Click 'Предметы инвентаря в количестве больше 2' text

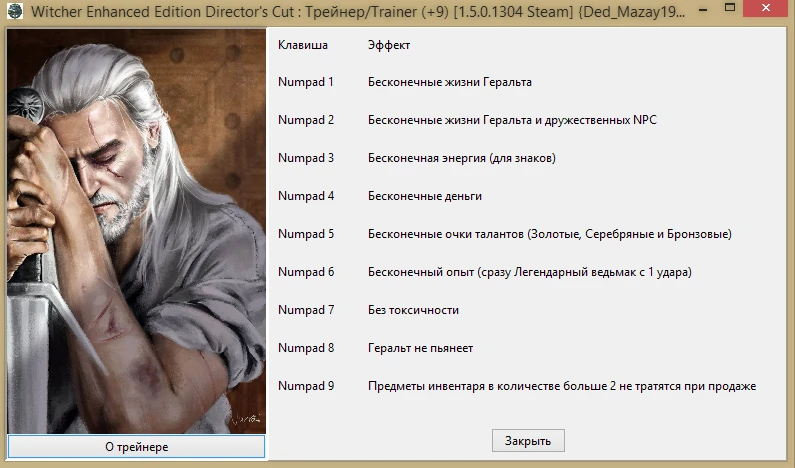tap(562, 386)
